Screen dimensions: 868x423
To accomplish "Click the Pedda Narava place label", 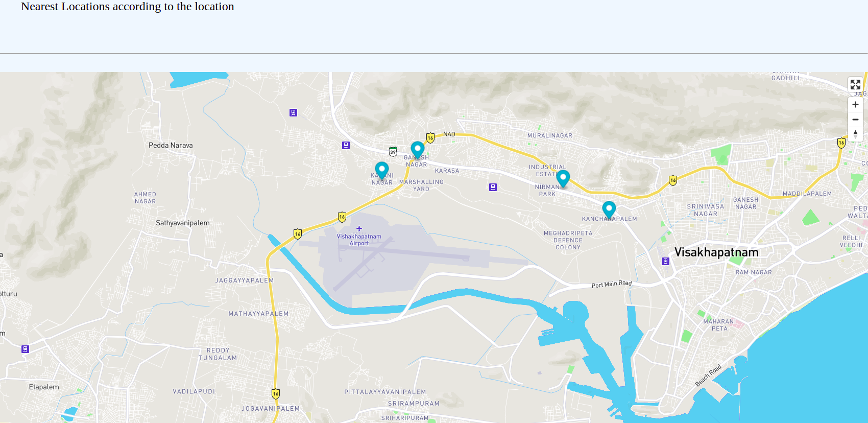I will click(x=171, y=146).
